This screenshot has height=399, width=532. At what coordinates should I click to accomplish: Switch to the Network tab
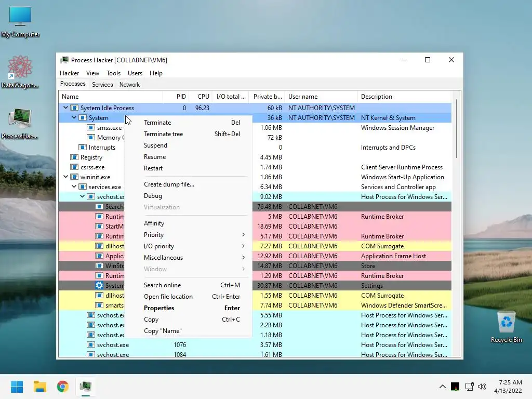point(129,85)
